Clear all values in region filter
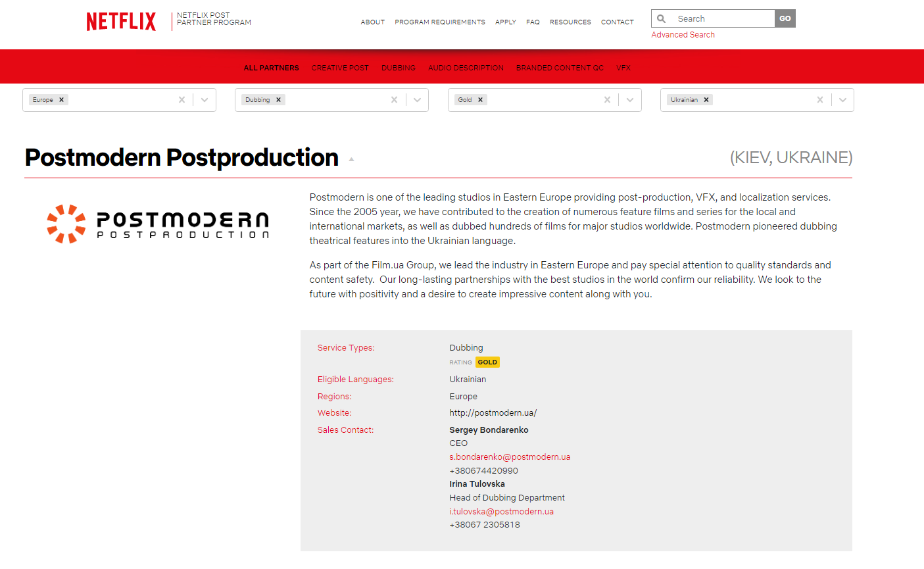924x569 pixels. [x=182, y=100]
